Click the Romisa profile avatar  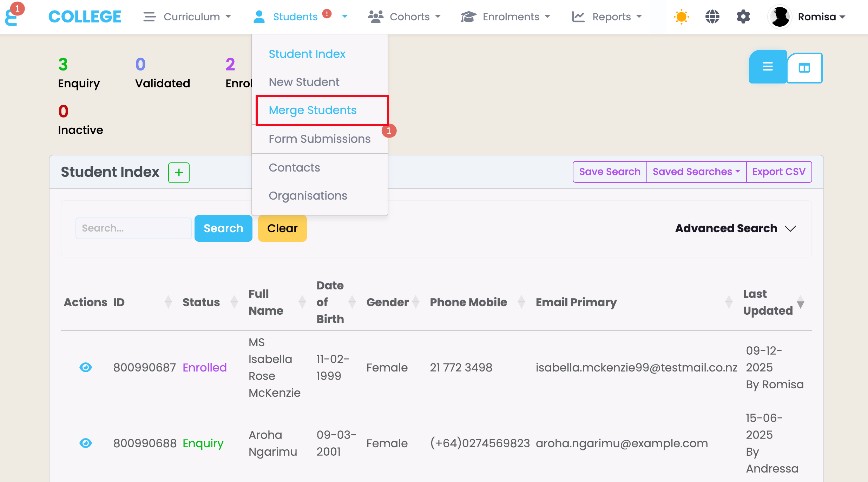click(x=780, y=17)
